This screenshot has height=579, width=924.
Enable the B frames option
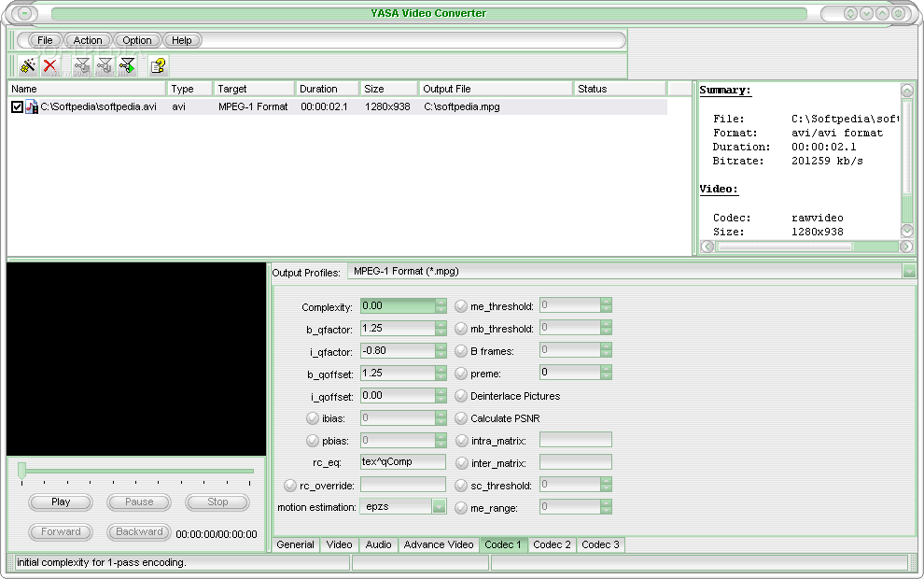click(x=461, y=351)
